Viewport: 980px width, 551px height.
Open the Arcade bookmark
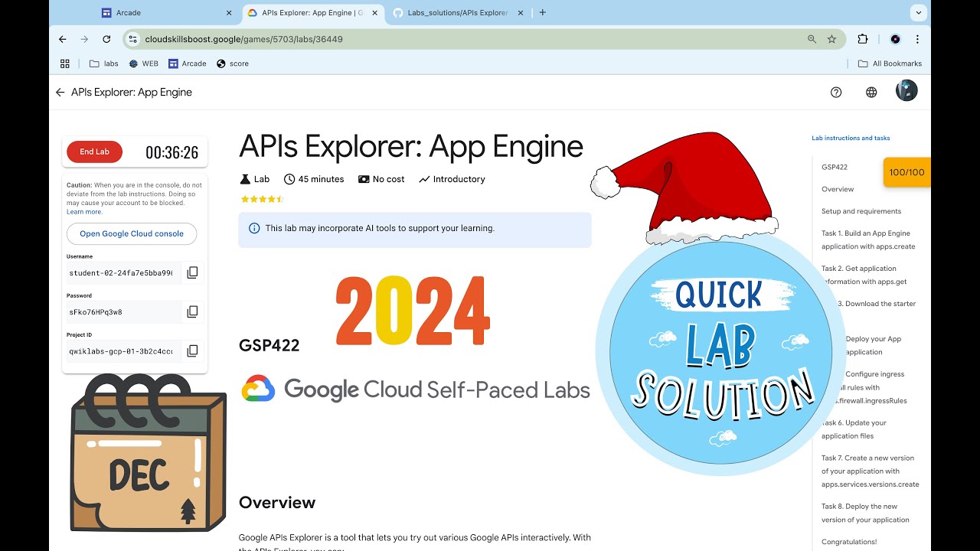pos(188,64)
